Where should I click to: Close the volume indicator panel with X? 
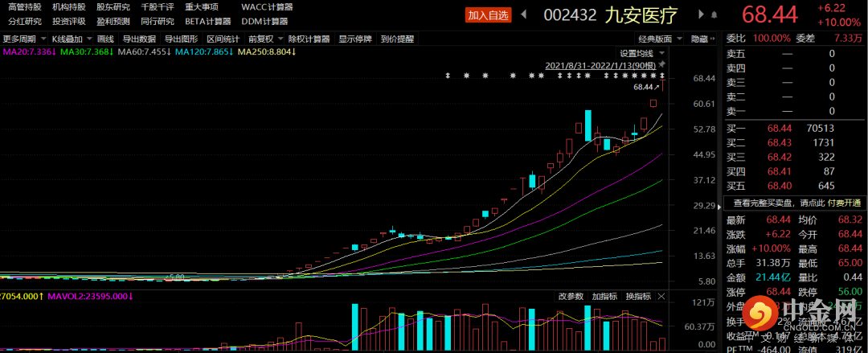[x=661, y=297]
